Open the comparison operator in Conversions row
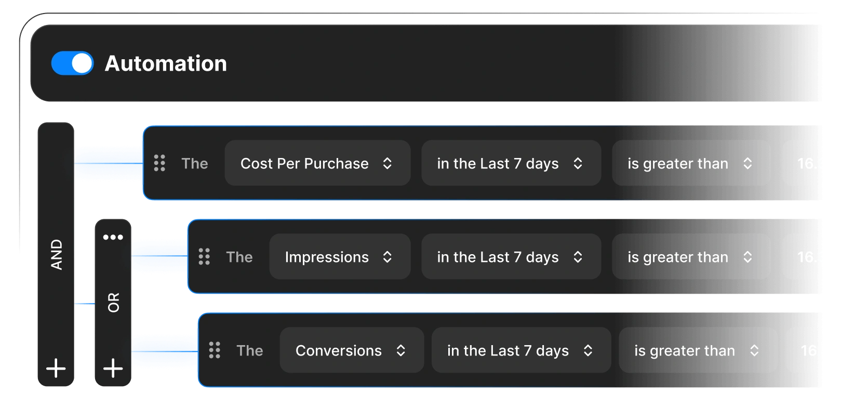Viewport: 868px width, 395px height. point(697,350)
